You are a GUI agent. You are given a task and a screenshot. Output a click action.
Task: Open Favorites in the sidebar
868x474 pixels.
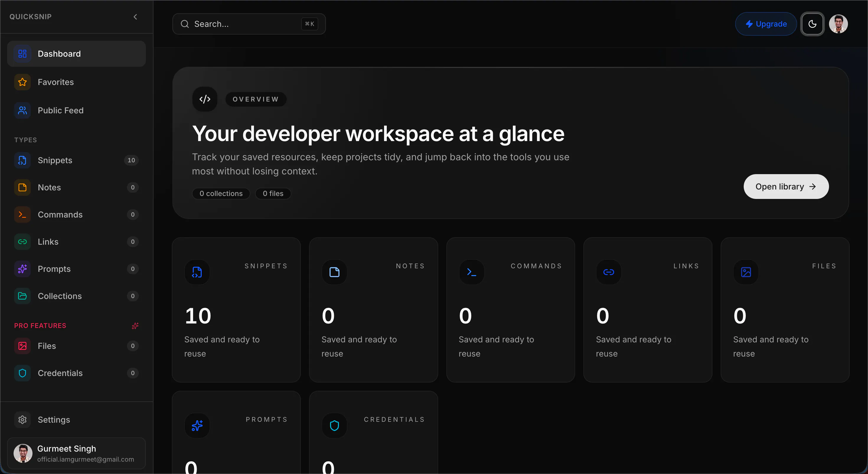(x=76, y=82)
